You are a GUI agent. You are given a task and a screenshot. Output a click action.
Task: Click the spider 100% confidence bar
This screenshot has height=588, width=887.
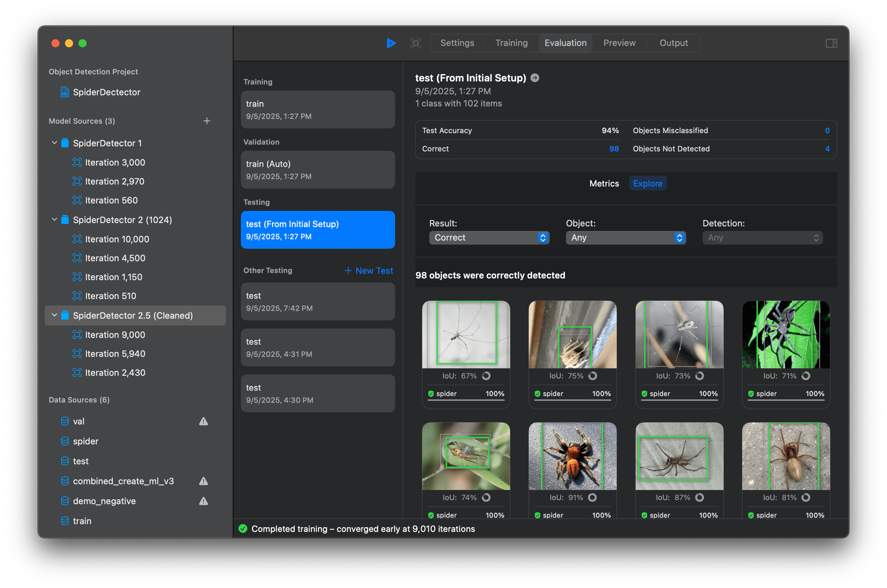pyautogui.click(x=466, y=399)
